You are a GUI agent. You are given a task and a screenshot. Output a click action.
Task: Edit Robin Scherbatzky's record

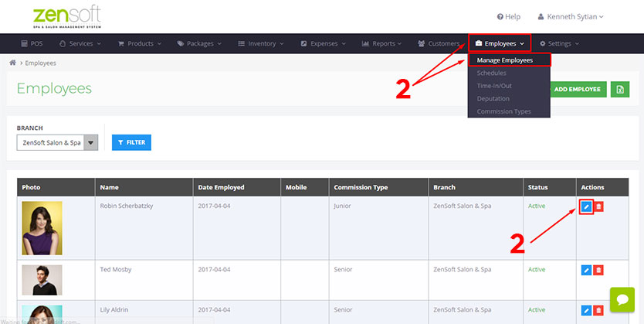[x=587, y=206]
